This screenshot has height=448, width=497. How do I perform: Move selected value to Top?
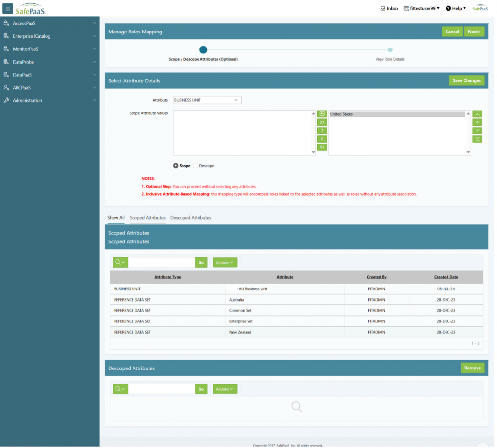coord(478,114)
